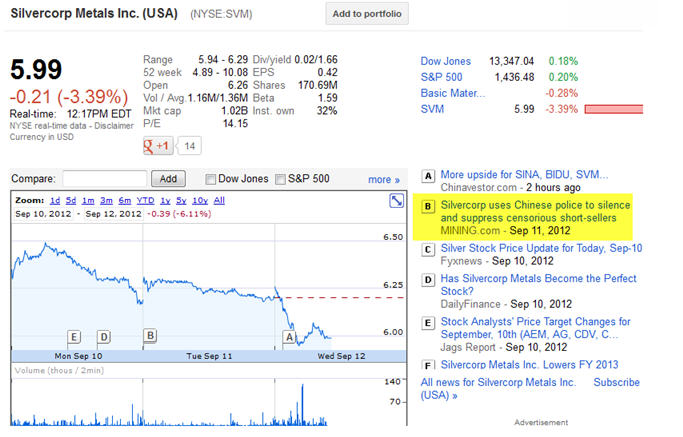Expand the 'more »' comparison options

pyautogui.click(x=383, y=180)
